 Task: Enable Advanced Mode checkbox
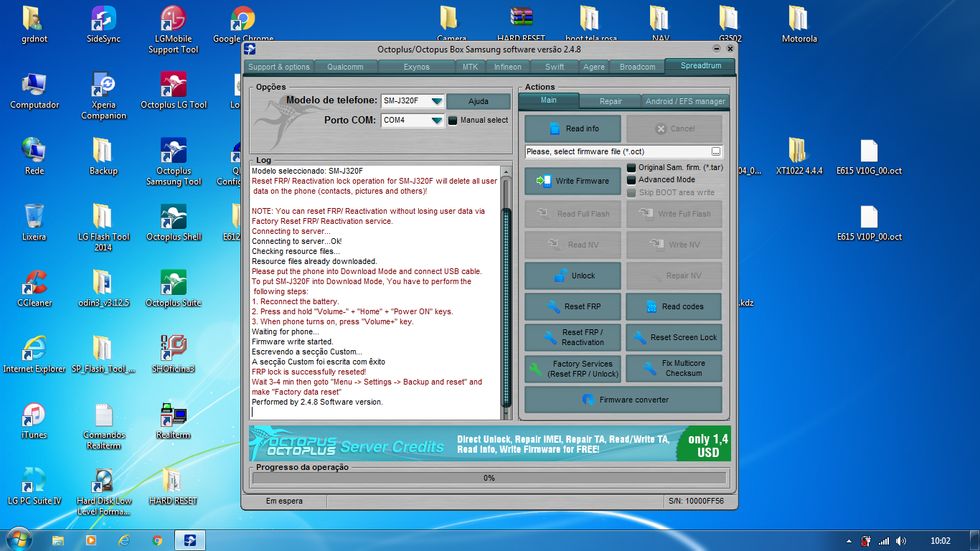[631, 180]
